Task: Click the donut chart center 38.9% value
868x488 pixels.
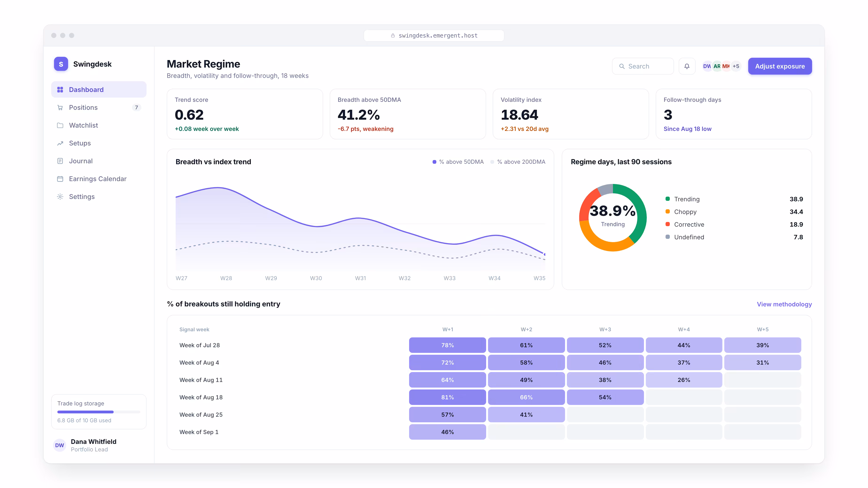Action: pyautogui.click(x=612, y=211)
